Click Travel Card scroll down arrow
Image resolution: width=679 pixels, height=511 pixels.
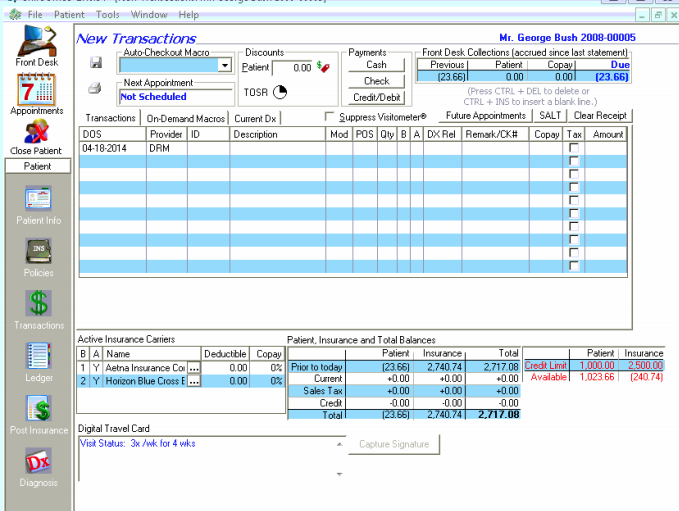pos(340,474)
